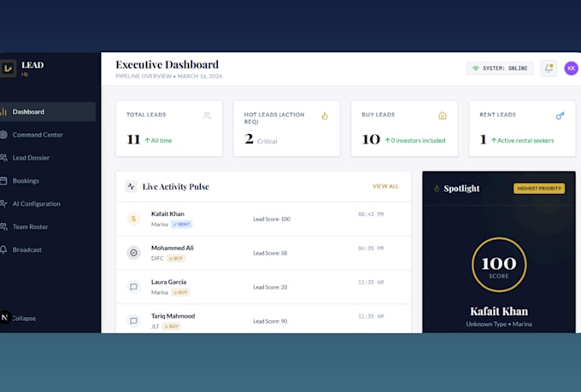Select the Mohammed Ali activity row

click(x=263, y=253)
